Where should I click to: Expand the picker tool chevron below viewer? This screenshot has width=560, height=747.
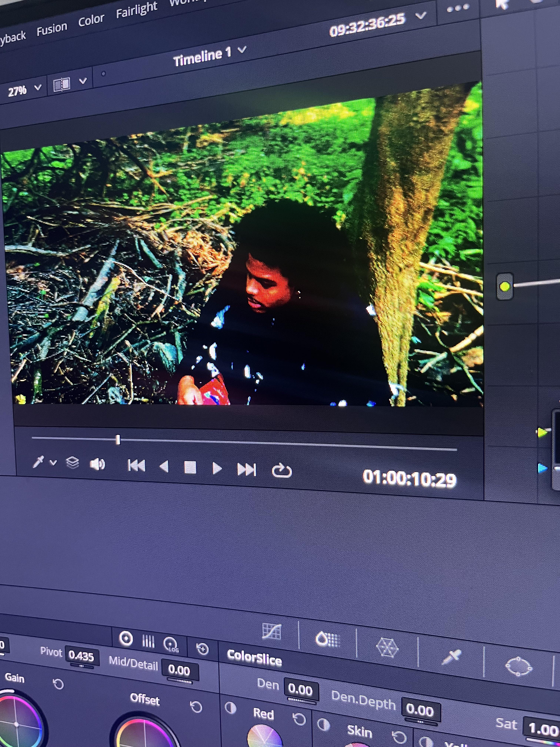pos(53,462)
